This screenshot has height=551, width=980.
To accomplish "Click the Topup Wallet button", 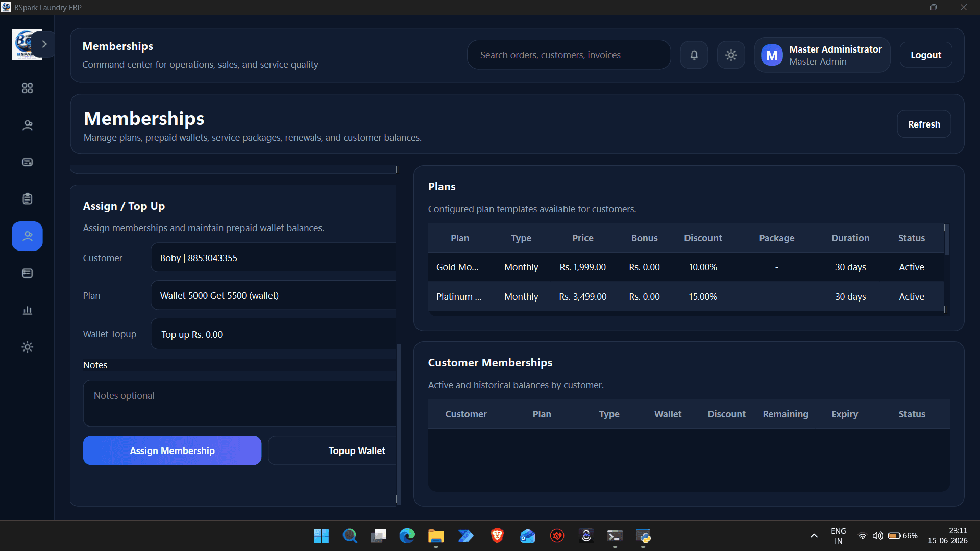I will 332,450.
